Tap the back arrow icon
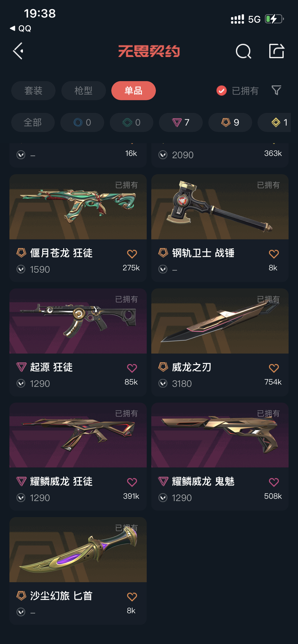The image size is (298, 644). 18,51
